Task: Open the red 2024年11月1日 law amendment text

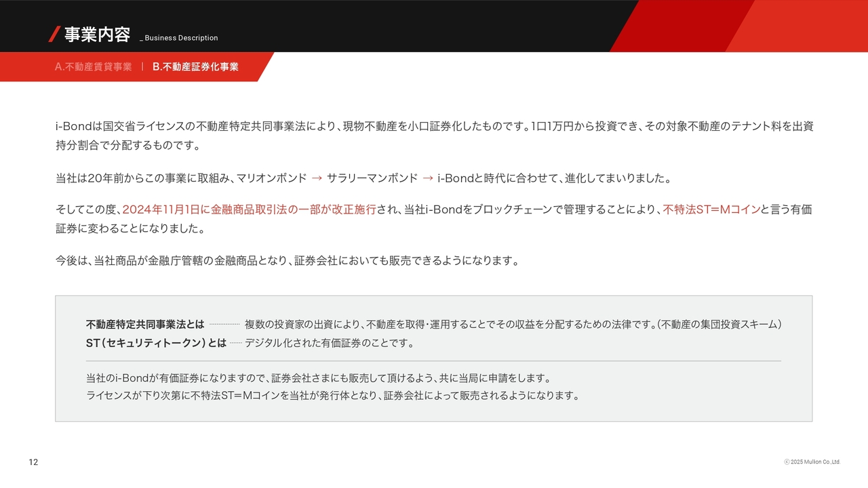Action: coord(249,209)
